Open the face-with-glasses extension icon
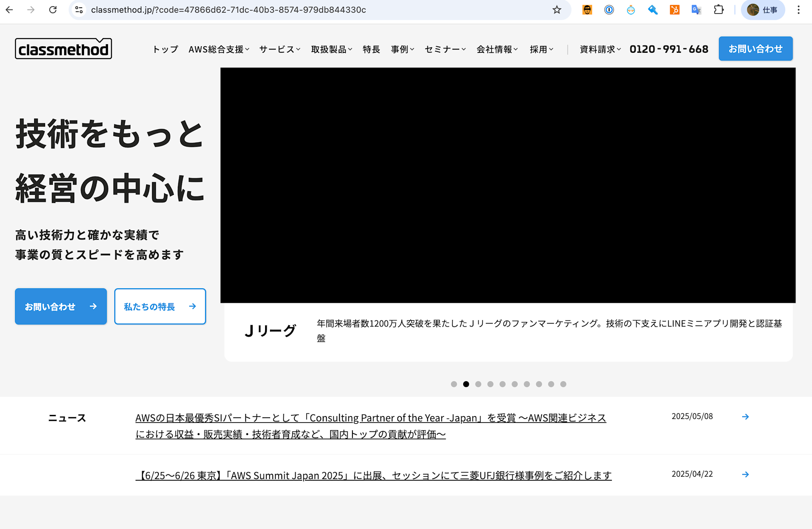 [x=587, y=10]
